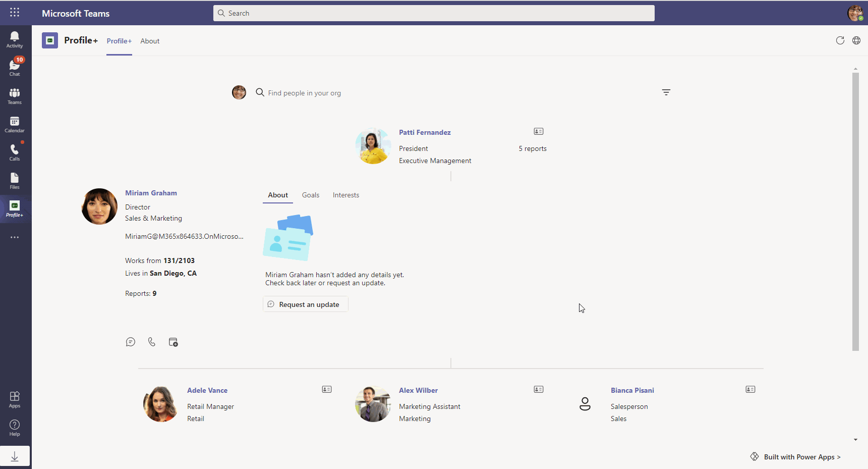This screenshot has width=868, height=469.
Task: Open the Activity feed bell icon
Action: [x=15, y=39]
